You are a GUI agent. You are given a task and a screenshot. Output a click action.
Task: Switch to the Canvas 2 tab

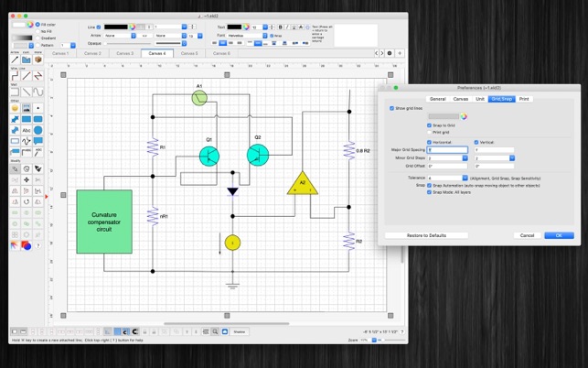(x=92, y=53)
